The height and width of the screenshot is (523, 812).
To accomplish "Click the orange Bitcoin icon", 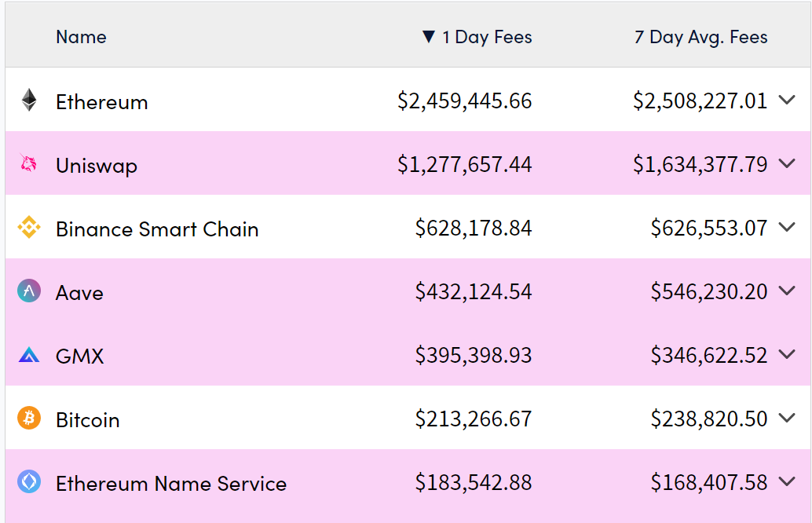I will (x=29, y=419).
